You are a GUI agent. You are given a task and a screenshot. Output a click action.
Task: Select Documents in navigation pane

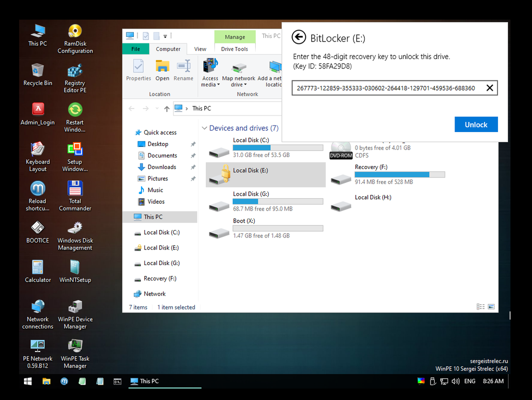162,155
